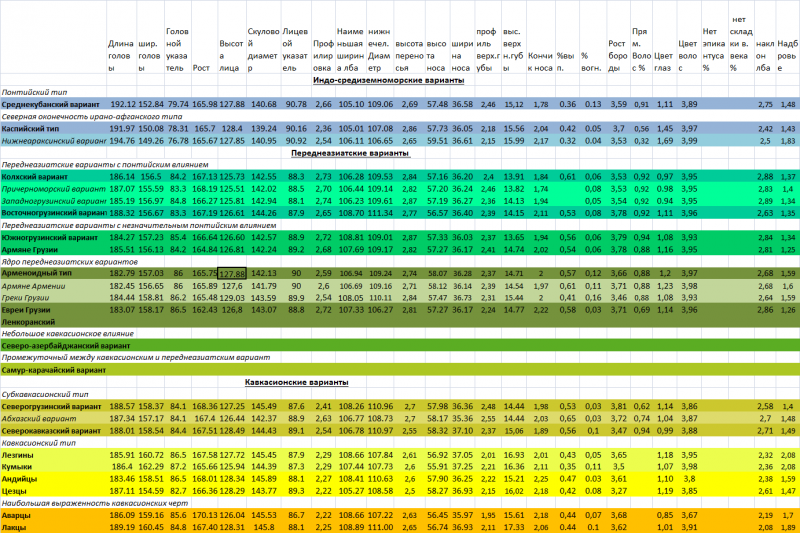Click the 'Кавкасионский тип' italic label
The height and width of the screenshot is (533, 800).
point(39,443)
